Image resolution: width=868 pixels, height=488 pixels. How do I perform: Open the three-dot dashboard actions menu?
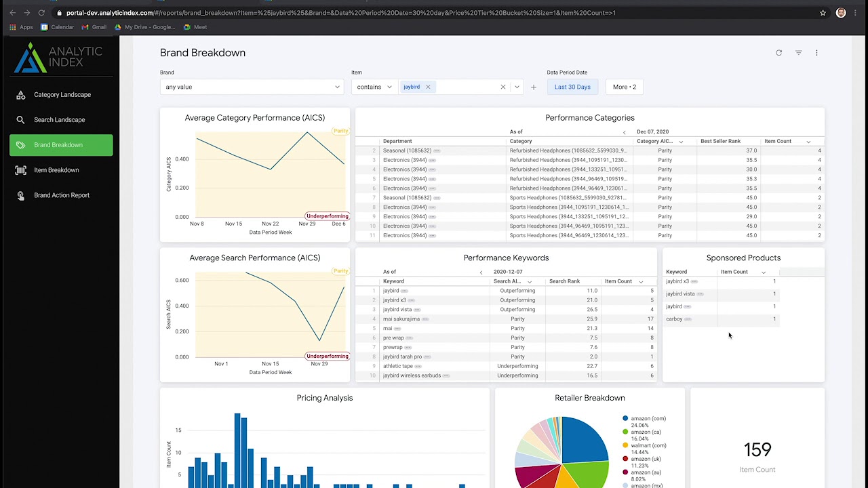coord(816,53)
